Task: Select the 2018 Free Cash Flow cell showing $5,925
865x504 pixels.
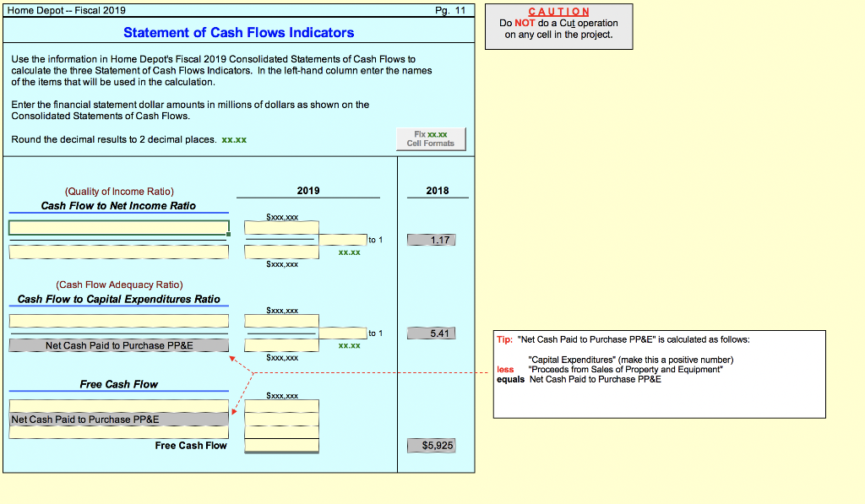Action: pos(431,445)
